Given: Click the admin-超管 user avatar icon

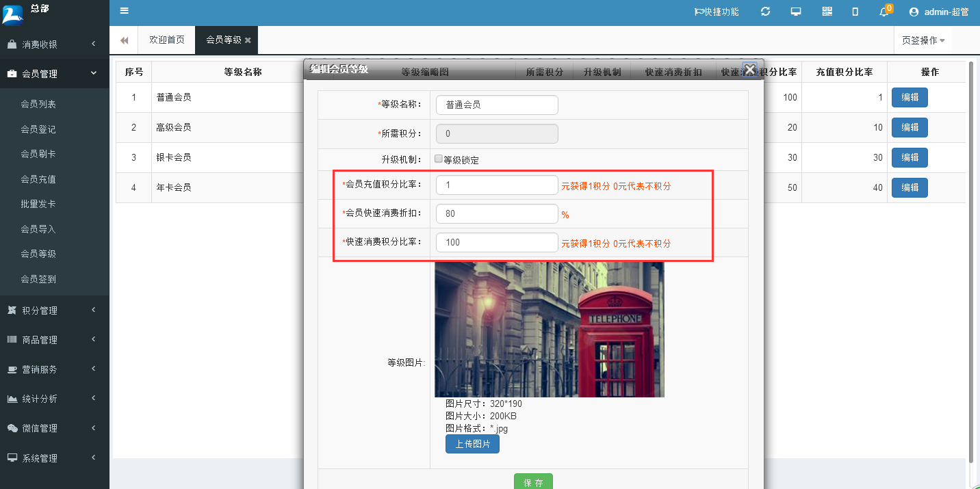Looking at the screenshot, I should coord(913,12).
